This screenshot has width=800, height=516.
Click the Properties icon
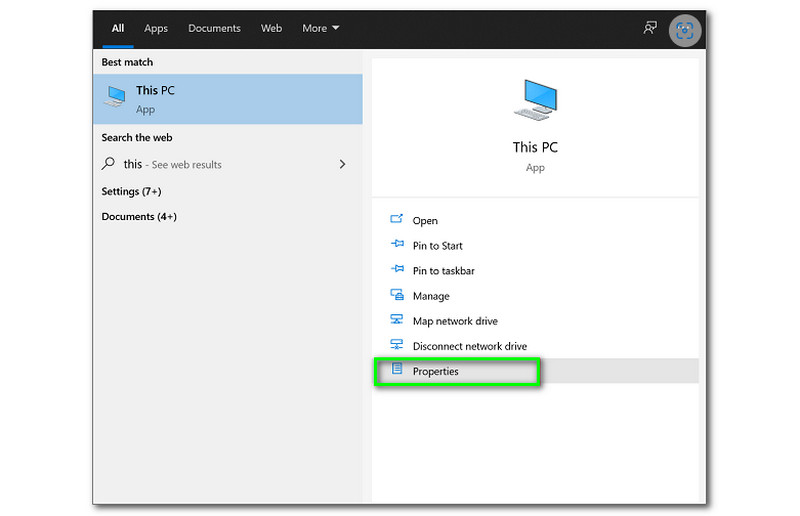pyautogui.click(x=396, y=371)
